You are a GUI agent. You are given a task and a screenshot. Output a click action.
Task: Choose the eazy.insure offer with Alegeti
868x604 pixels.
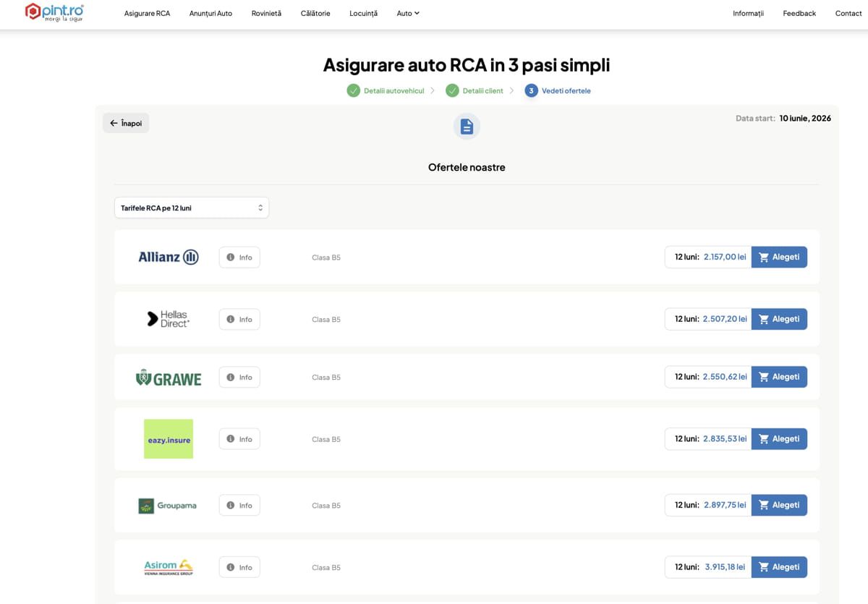[x=779, y=439]
